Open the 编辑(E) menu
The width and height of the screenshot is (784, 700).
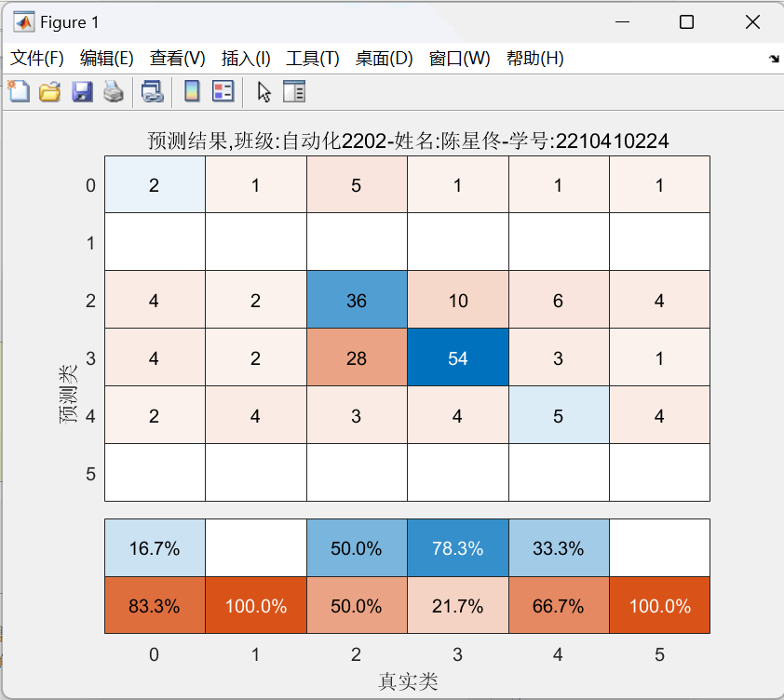pyautogui.click(x=107, y=59)
